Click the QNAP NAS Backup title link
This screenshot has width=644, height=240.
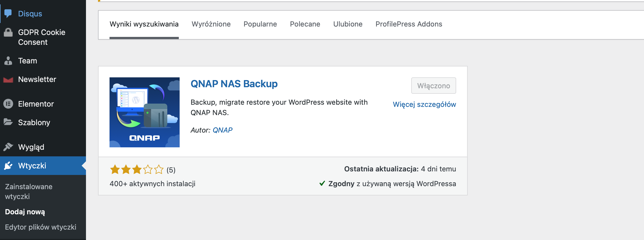(234, 84)
